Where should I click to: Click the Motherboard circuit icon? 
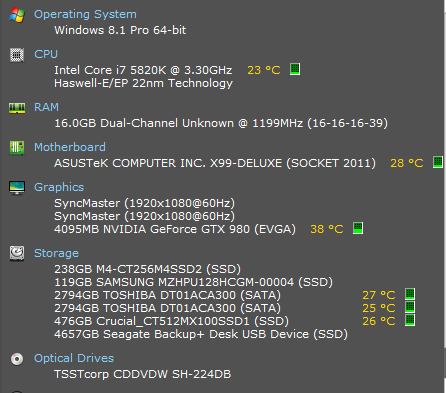tap(17, 148)
